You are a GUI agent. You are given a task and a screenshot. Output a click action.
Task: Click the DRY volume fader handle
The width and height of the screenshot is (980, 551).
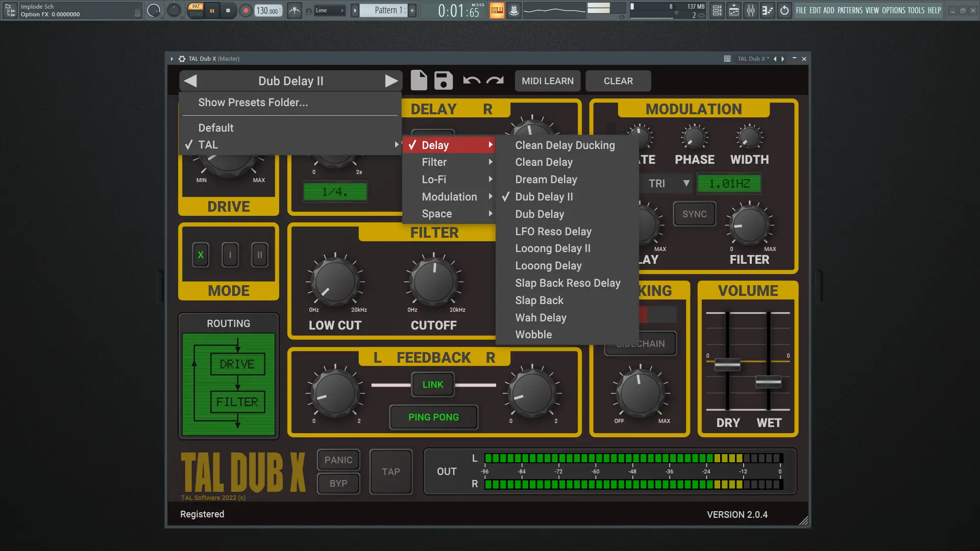click(x=727, y=364)
